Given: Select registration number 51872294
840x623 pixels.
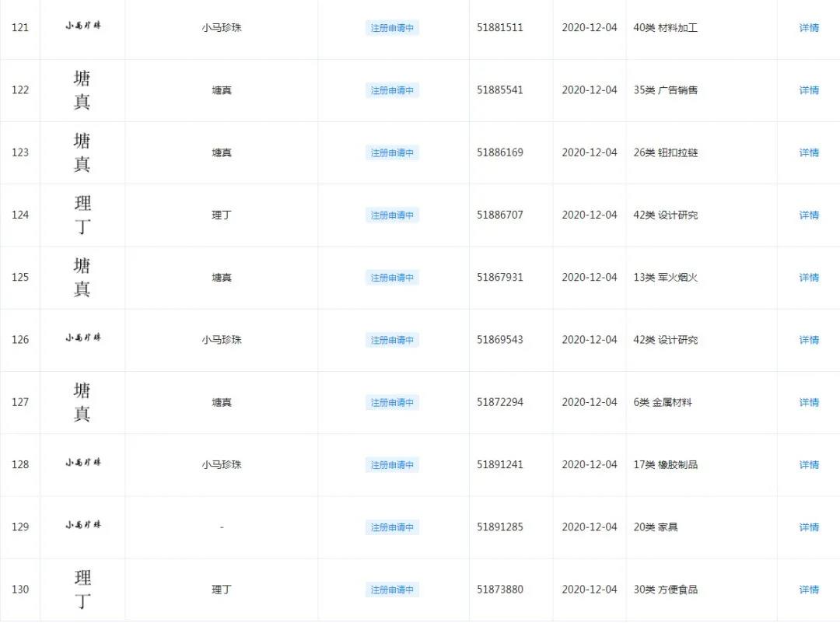Looking at the screenshot, I should coord(500,402).
